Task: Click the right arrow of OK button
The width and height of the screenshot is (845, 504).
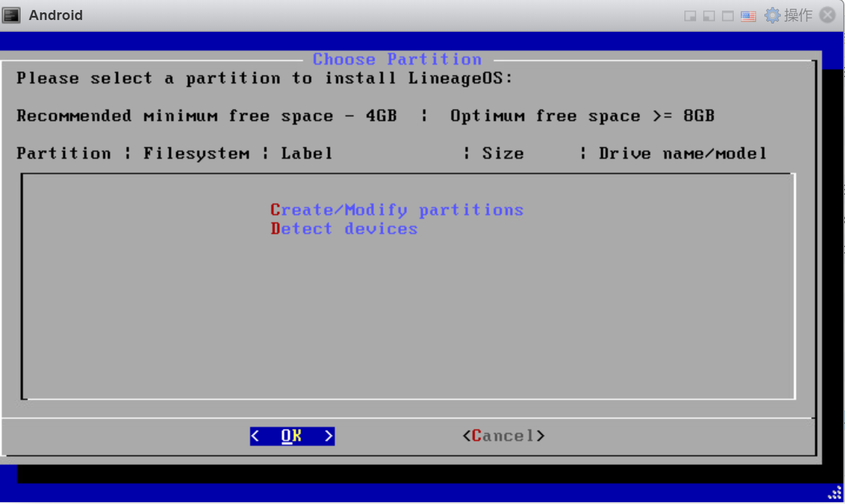Action: click(x=329, y=436)
